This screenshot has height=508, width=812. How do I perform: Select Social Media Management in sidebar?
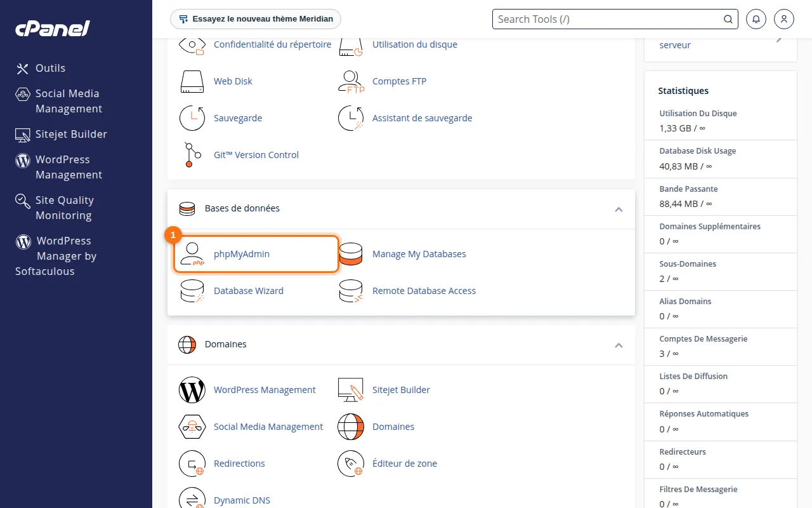pyautogui.click(x=58, y=101)
